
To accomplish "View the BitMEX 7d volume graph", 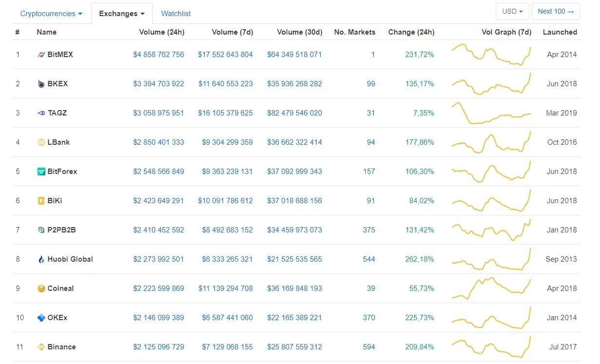I will pyautogui.click(x=491, y=54).
